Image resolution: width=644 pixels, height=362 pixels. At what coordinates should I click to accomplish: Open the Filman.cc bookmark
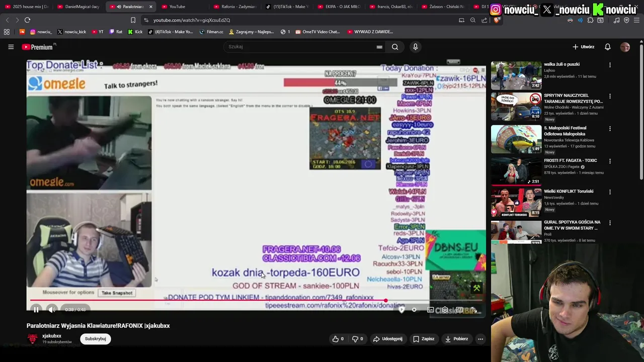[x=211, y=32]
